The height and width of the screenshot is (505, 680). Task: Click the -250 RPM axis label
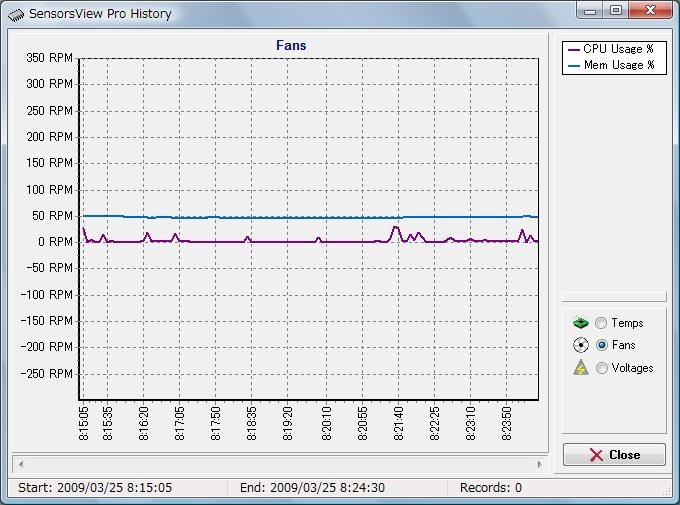47,374
